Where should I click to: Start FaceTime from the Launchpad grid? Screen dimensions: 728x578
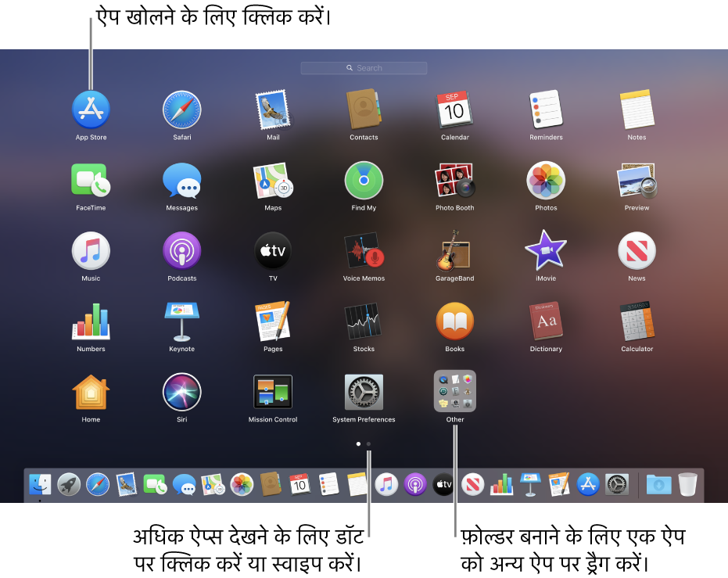pyautogui.click(x=91, y=180)
